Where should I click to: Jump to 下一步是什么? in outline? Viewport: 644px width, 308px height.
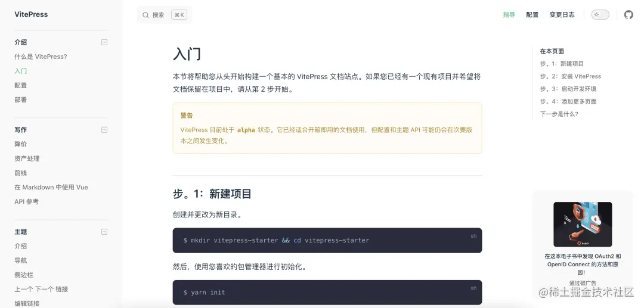point(559,114)
